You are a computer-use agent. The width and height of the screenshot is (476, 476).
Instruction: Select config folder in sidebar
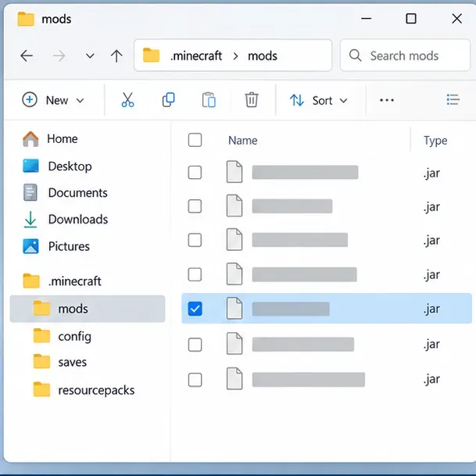click(63, 336)
